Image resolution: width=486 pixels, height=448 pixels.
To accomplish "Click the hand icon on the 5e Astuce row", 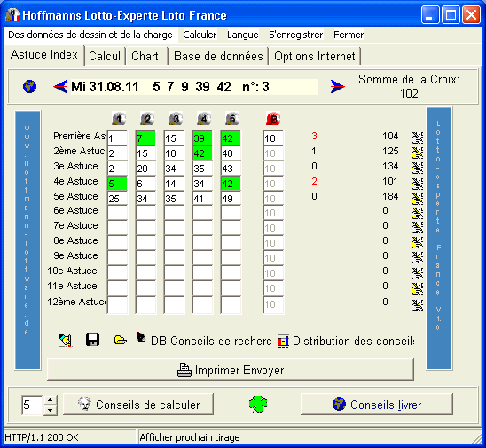I will point(417,199).
